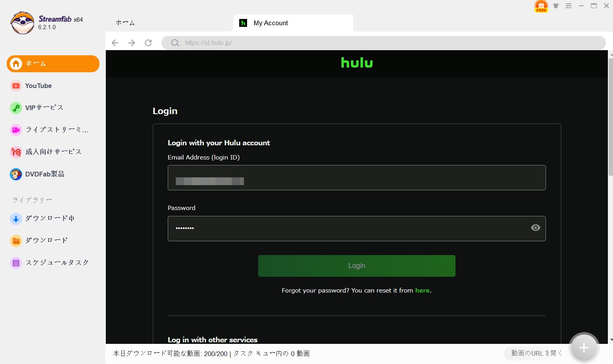Click the ライブラリー section label
The width and height of the screenshot is (613, 364).
point(32,200)
